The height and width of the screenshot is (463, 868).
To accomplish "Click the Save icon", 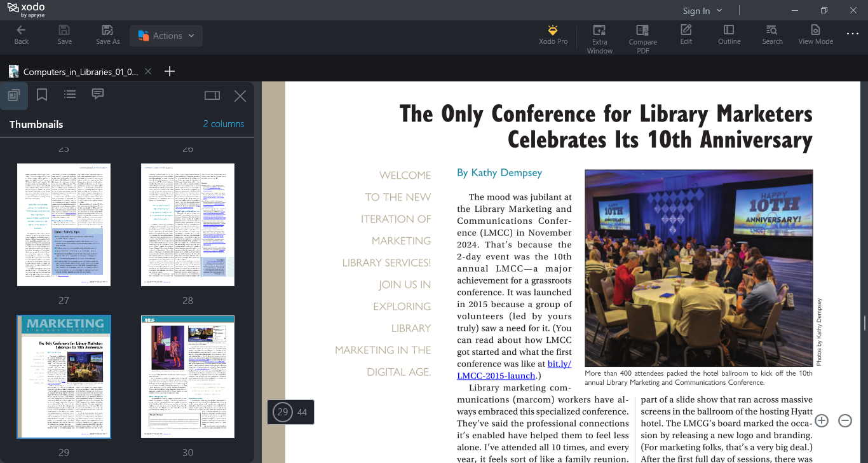I will tap(64, 35).
